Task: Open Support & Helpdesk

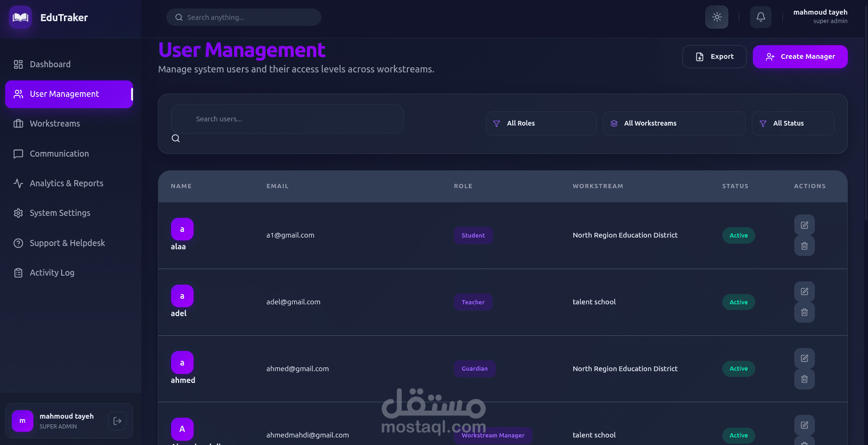Action: pyautogui.click(x=69, y=243)
